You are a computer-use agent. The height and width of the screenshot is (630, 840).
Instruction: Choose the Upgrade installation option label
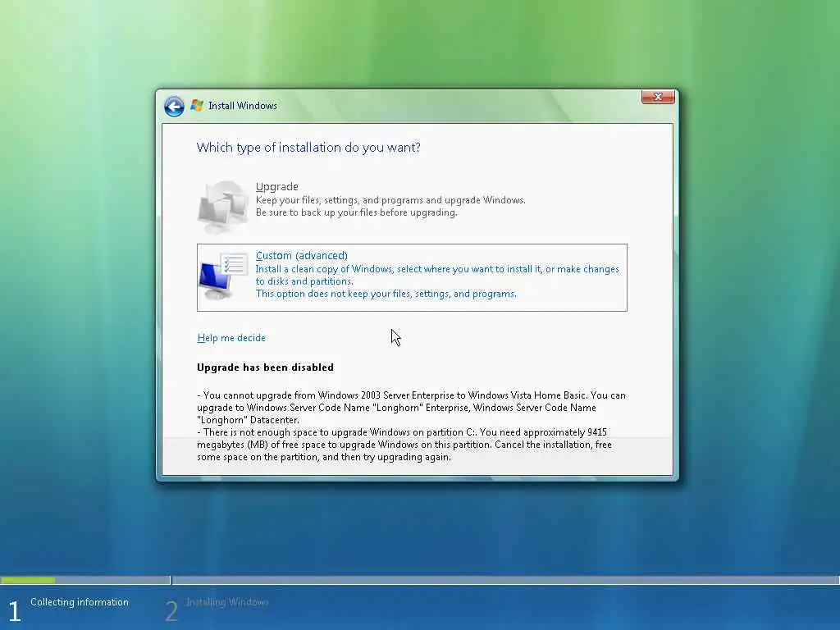coord(277,186)
